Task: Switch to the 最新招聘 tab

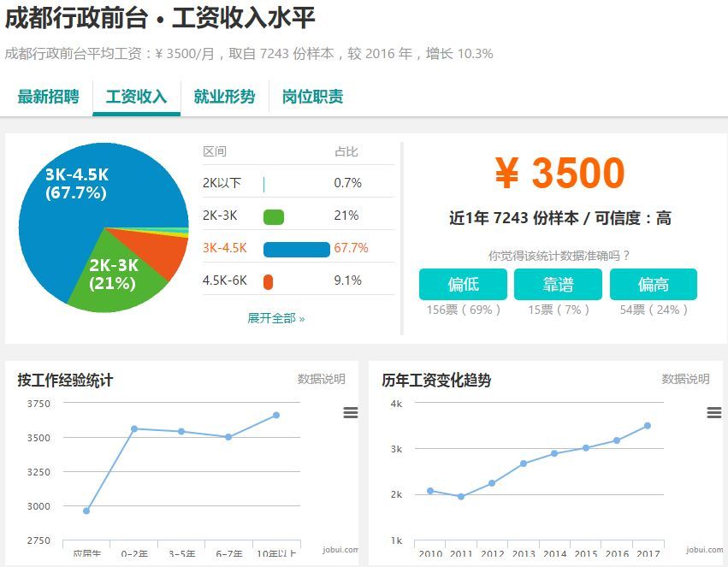Action: click(47, 97)
